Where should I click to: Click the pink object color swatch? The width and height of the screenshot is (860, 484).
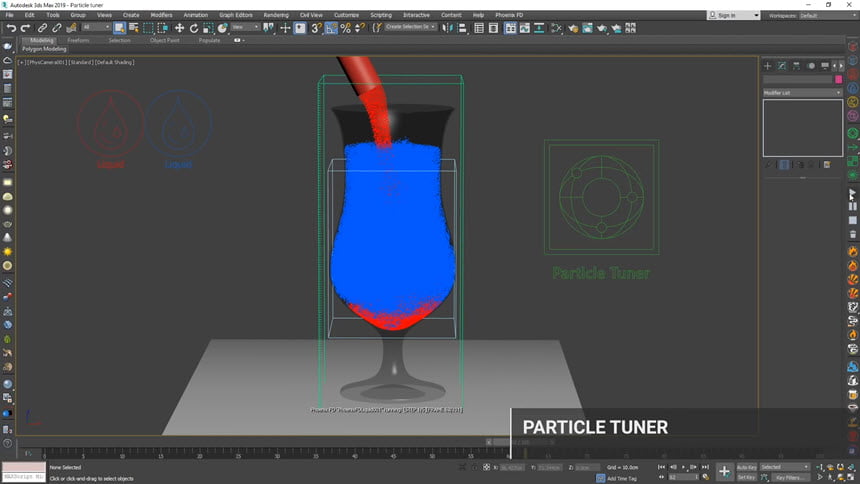pos(838,80)
